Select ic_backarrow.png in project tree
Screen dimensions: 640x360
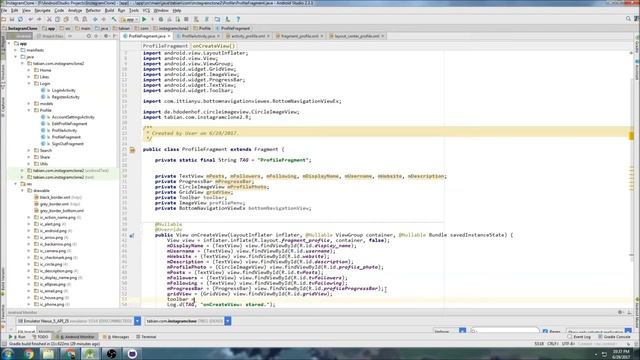click(x=56, y=244)
